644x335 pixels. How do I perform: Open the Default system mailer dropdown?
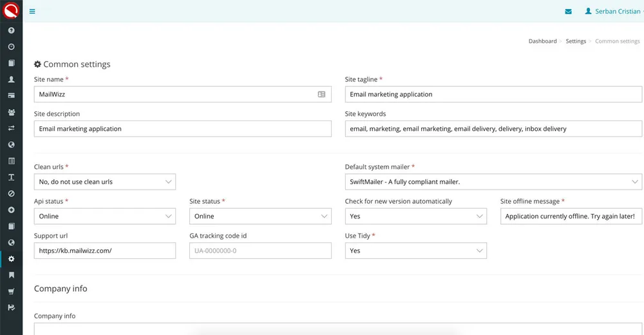tap(493, 182)
